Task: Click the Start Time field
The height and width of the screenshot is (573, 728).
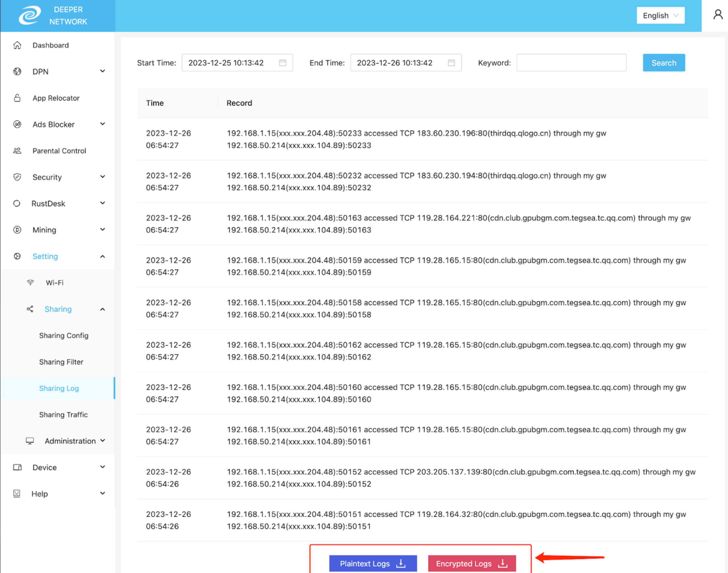Action: pos(237,63)
